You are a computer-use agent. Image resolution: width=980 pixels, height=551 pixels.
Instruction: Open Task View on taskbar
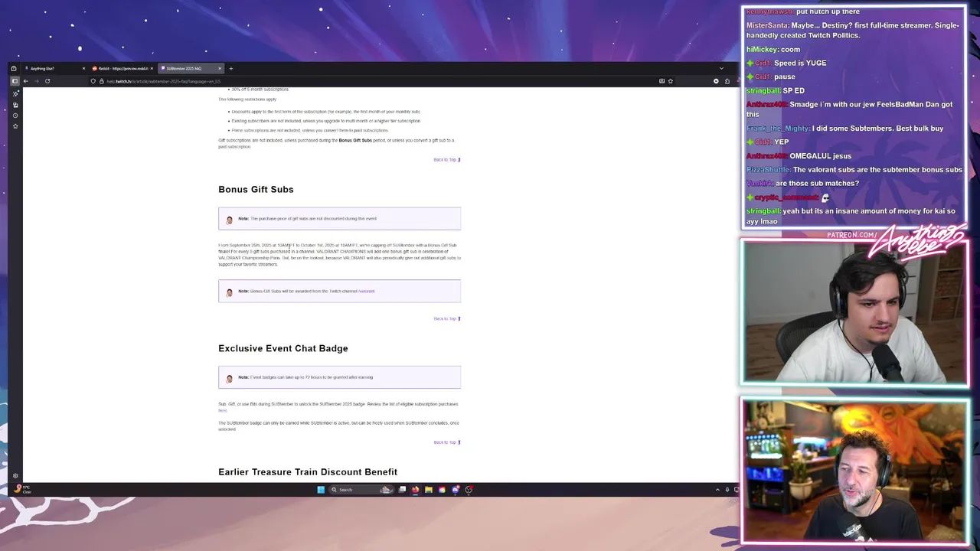pos(402,490)
